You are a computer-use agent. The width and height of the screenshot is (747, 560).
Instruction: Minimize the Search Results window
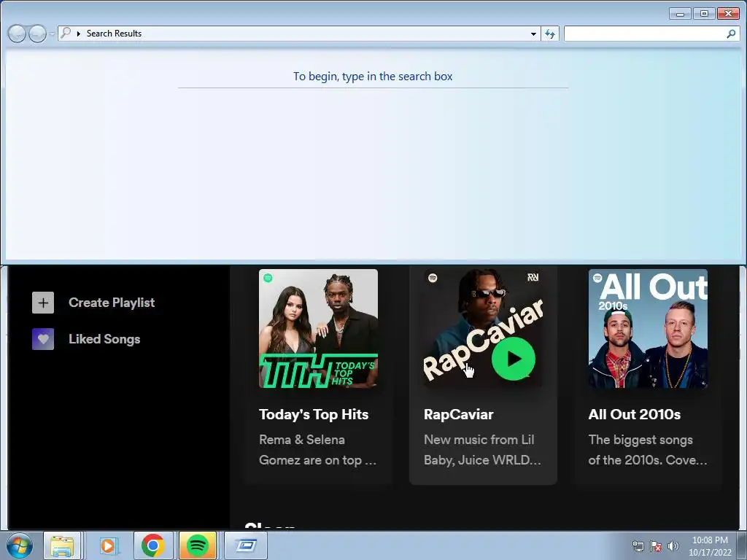[680, 14]
